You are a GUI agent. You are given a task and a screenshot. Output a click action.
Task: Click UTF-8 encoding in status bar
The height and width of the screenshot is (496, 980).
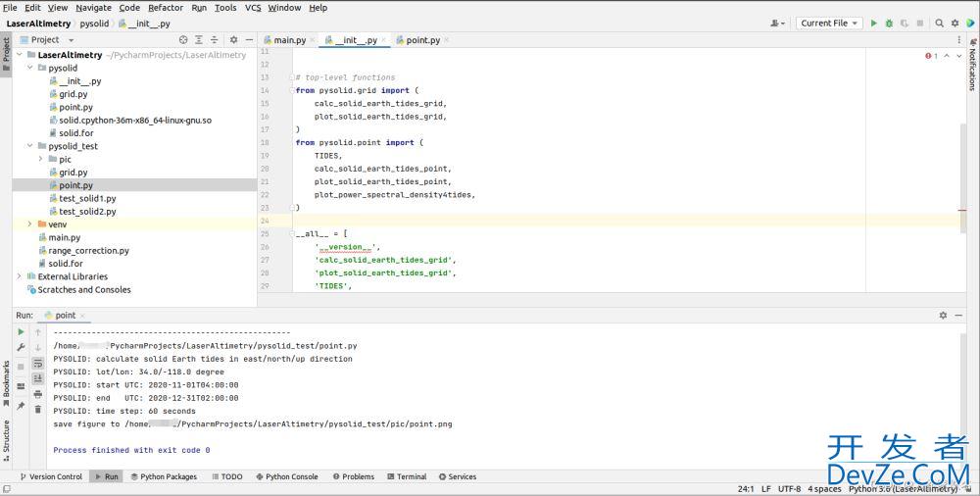[789, 489]
